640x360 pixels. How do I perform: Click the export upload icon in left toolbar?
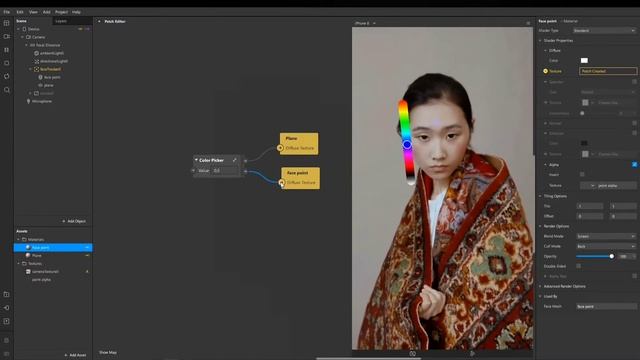click(x=7, y=321)
